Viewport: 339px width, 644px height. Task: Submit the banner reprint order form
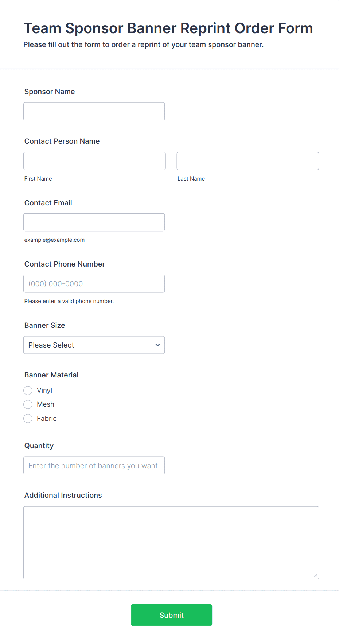click(x=171, y=615)
